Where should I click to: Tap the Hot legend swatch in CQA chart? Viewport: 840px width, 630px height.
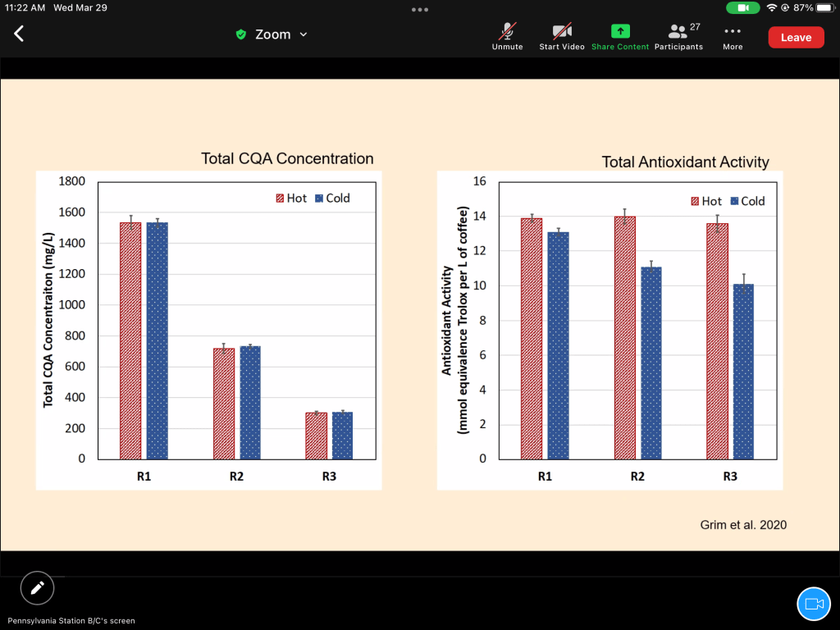pos(279,198)
